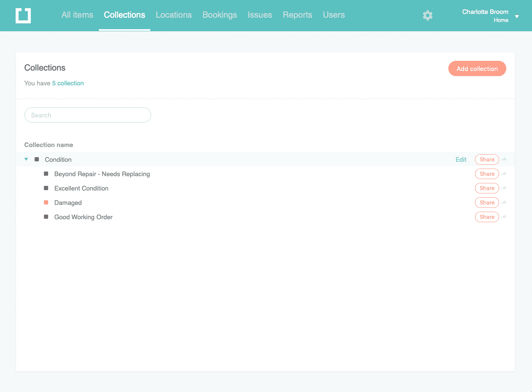
Task: Navigate to the Issues tab
Action: click(260, 15)
